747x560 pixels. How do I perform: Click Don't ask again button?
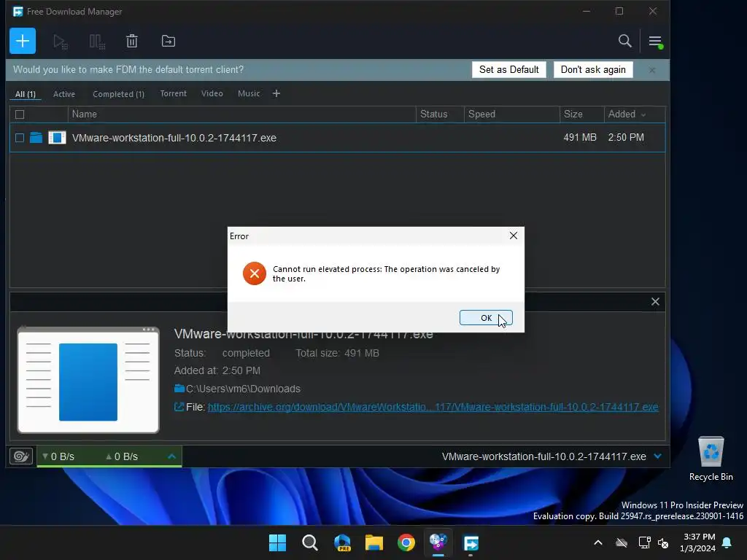593,69
